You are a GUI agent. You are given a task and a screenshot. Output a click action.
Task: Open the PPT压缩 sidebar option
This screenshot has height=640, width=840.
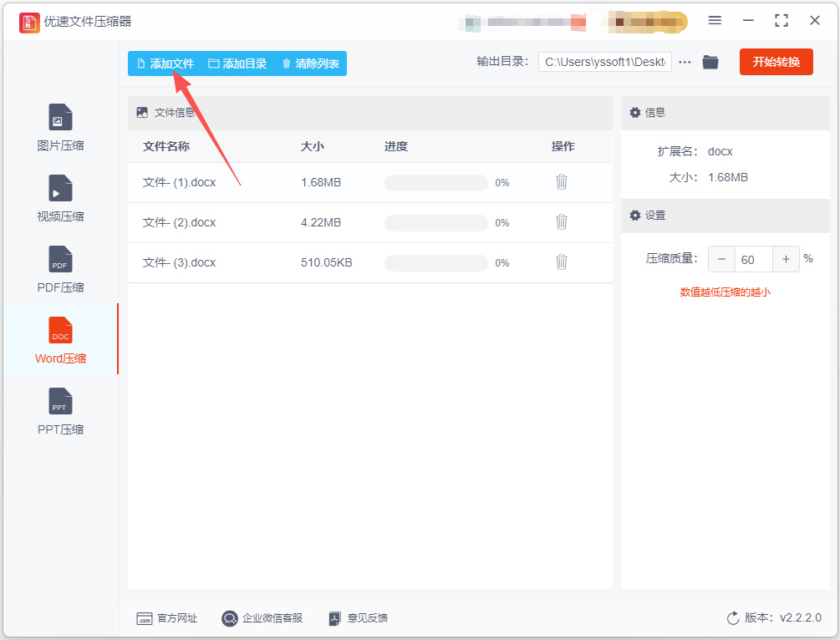(60, 411)
